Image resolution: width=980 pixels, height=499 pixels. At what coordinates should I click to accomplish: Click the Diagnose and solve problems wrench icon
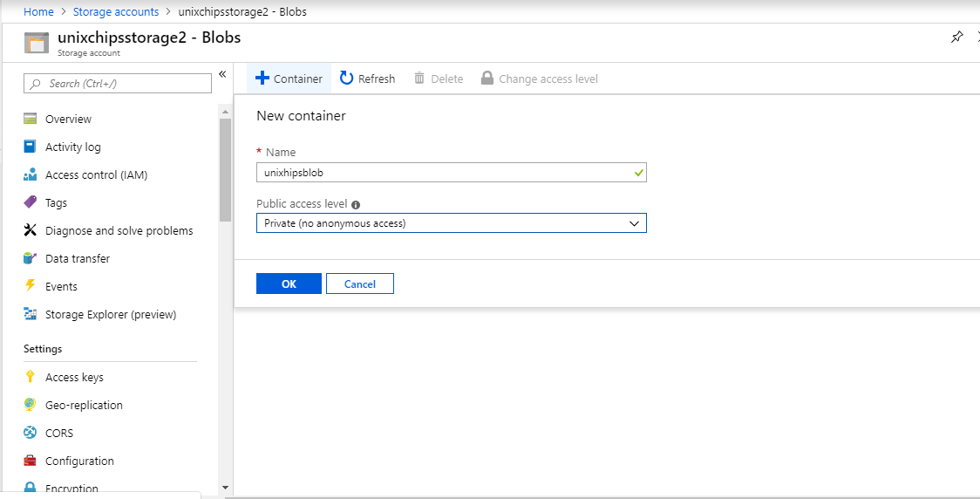[x=30, y=230]
